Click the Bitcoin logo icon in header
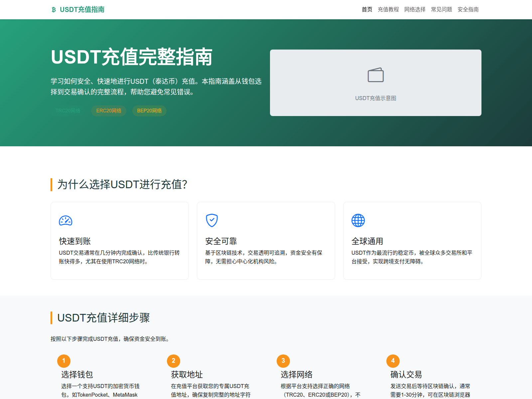Screen dimensions: 532x399 click(54, 10)
